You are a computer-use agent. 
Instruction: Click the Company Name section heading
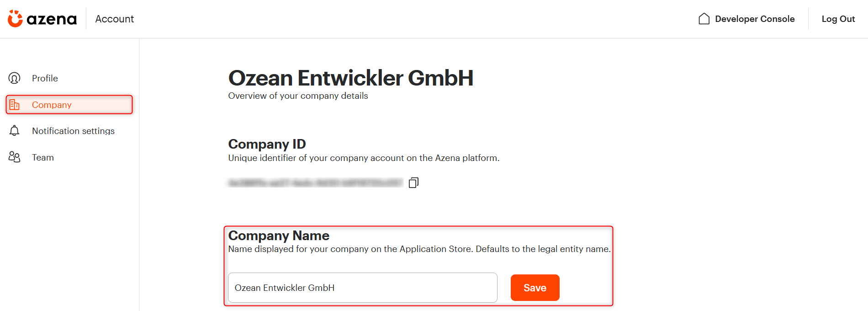pyautogui.click(x=279, y=236)
